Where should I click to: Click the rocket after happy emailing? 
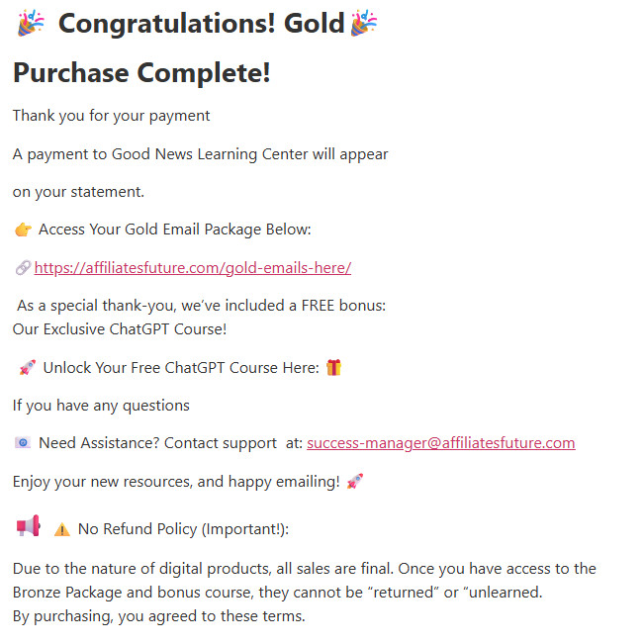click(355, 482)
